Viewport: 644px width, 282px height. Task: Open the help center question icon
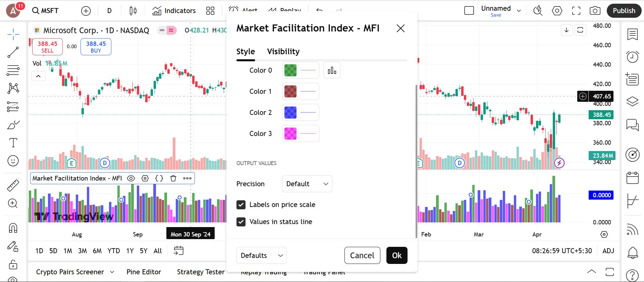tap(633, 275)
